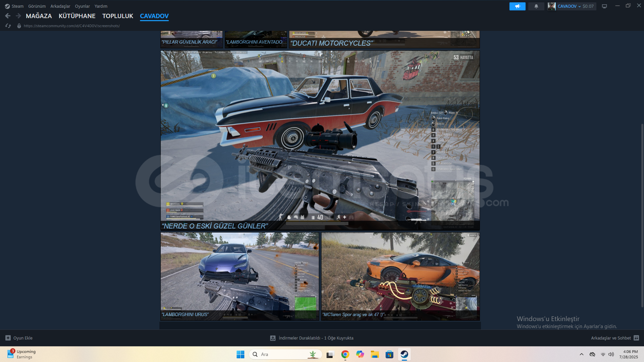This screenshot has width=644, height=362.
Task: Click the Steam taskbar icon
Action: pos(404,354)
